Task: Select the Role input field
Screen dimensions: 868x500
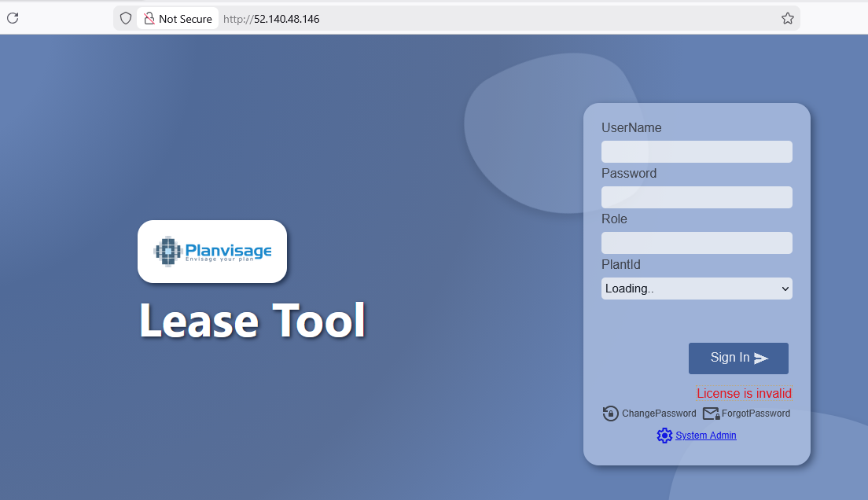Action: click(697, 243)
